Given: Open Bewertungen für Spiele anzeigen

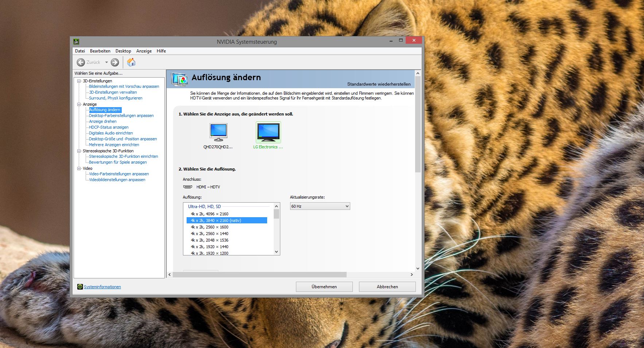Looking at the screenshot, I should tap(118, 162).
